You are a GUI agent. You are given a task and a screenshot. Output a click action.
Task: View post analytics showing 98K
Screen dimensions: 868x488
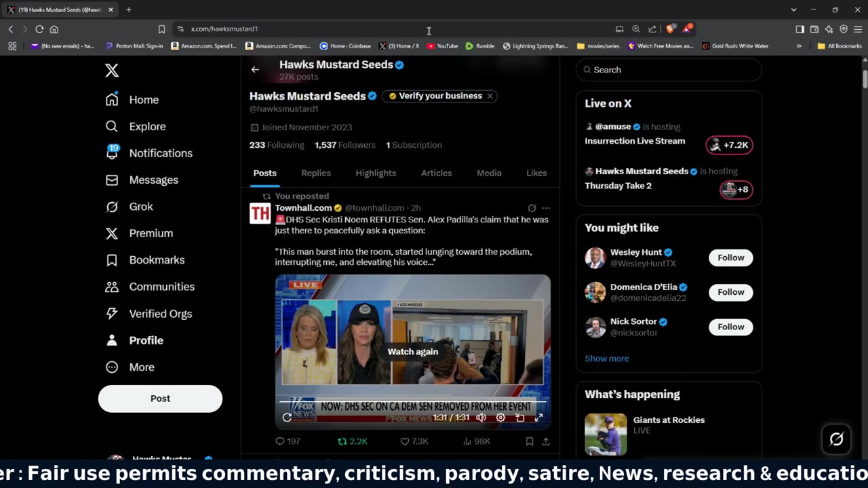click(x=477, y=441)
